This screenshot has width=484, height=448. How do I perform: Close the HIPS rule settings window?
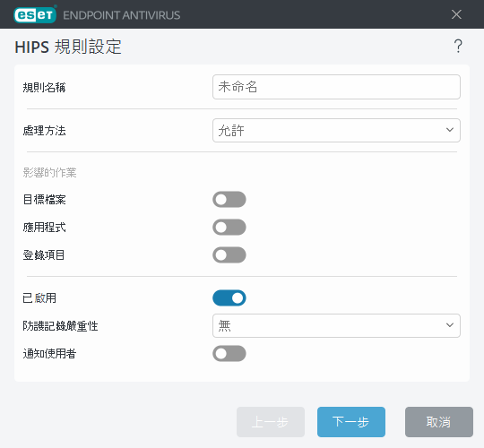tap(456, 14)
